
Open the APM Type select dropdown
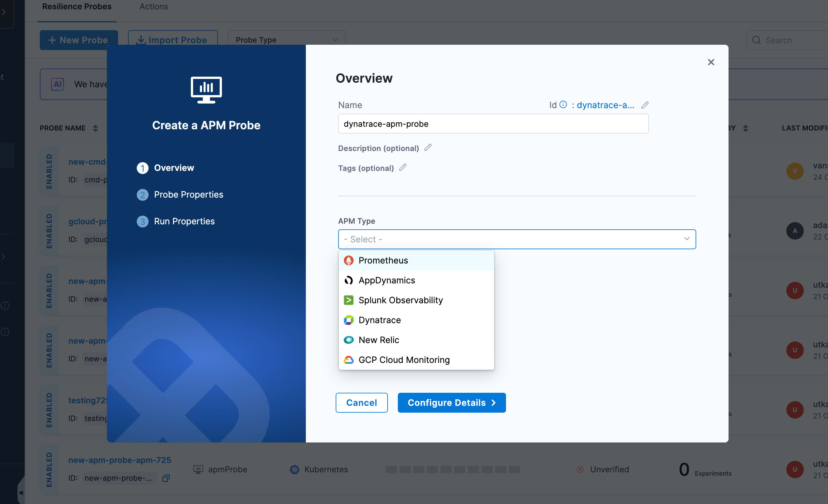[x=517, y=239]
